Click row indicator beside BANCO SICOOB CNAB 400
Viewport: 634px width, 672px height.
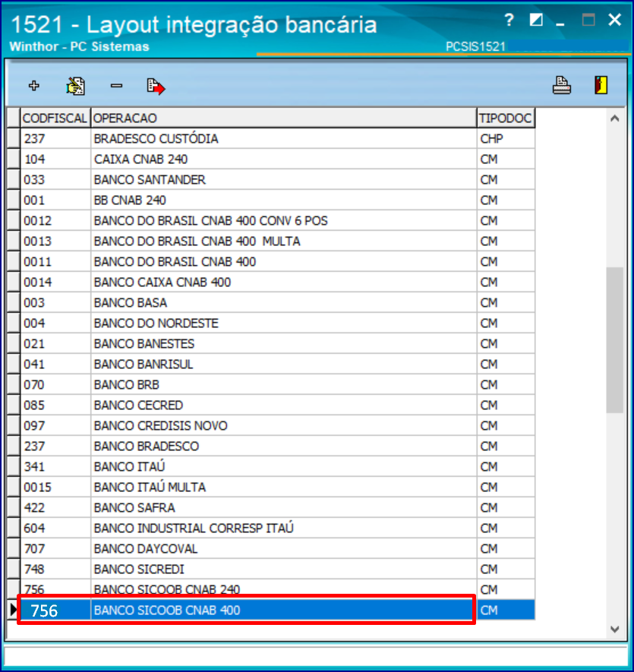[x=14, y=610]
